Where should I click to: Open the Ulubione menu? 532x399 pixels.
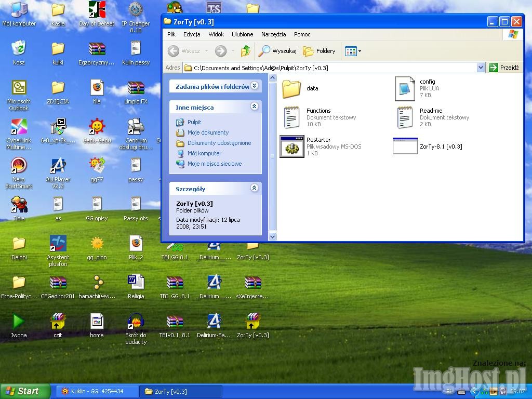point(242,34)
